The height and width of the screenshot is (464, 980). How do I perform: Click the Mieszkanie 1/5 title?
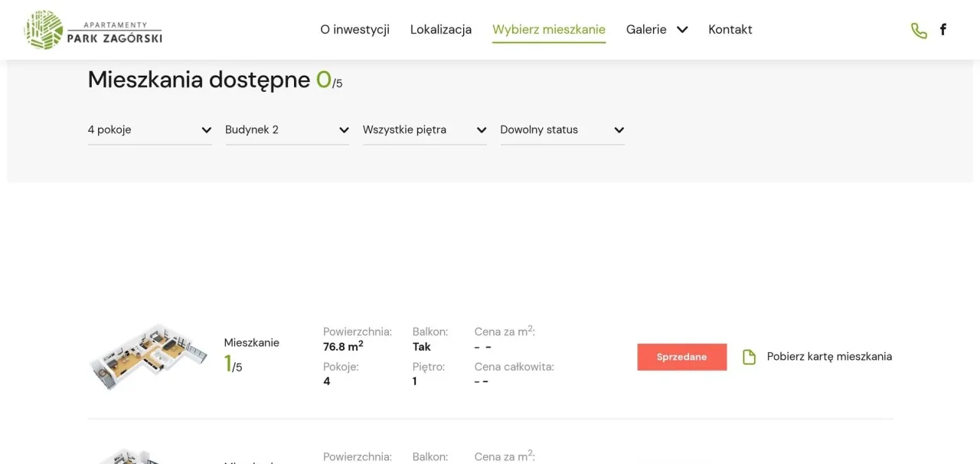pyautogui.click(x=251, y=355)
